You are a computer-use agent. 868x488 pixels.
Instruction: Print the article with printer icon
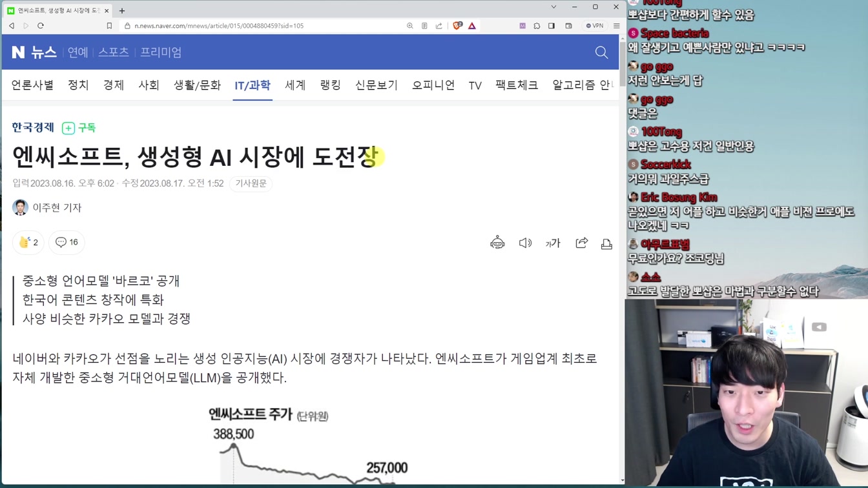[606, 243]
